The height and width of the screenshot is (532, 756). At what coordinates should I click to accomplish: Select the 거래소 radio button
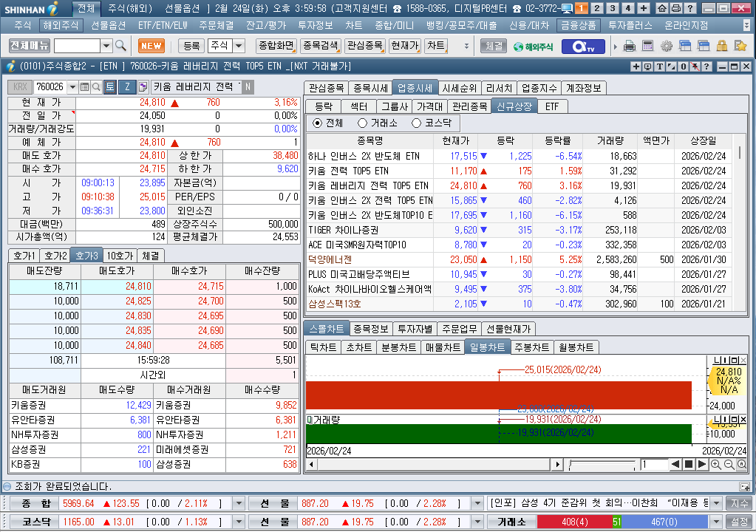click(363, 123)
